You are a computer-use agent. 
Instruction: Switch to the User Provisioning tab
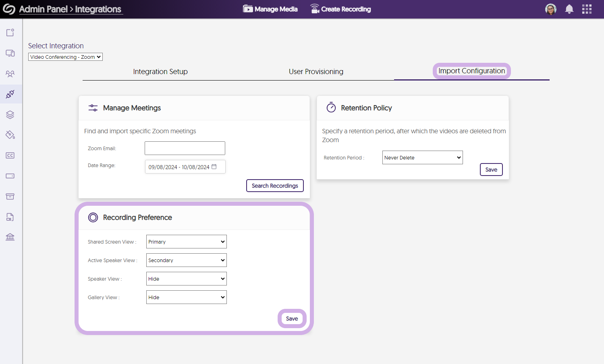pyautogui.click(x=316, y=72)
